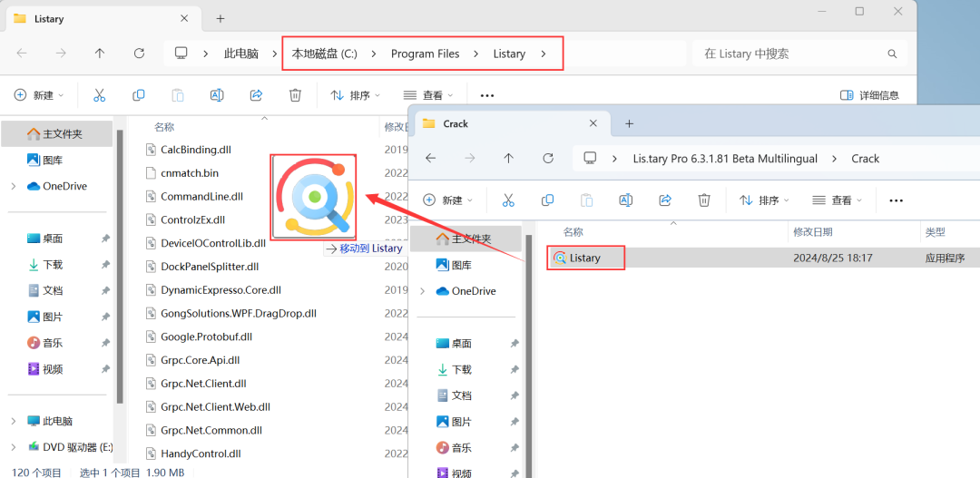This screenshot has height=478, width=980.
Task: Select 桌面 in Listary window sidebar
Action: [45, 239]
